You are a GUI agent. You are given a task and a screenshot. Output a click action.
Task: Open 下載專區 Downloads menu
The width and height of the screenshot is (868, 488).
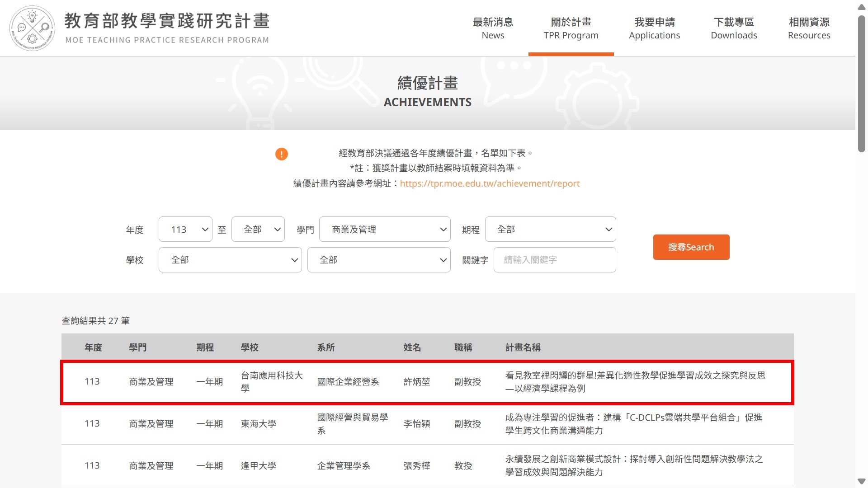(734, 28)
